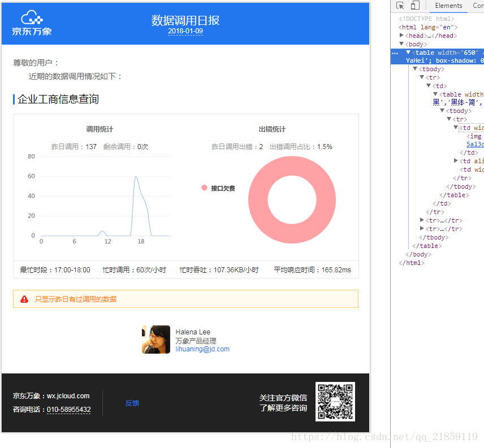
Task: Select the closing </body> tag line
Action: 418,254
